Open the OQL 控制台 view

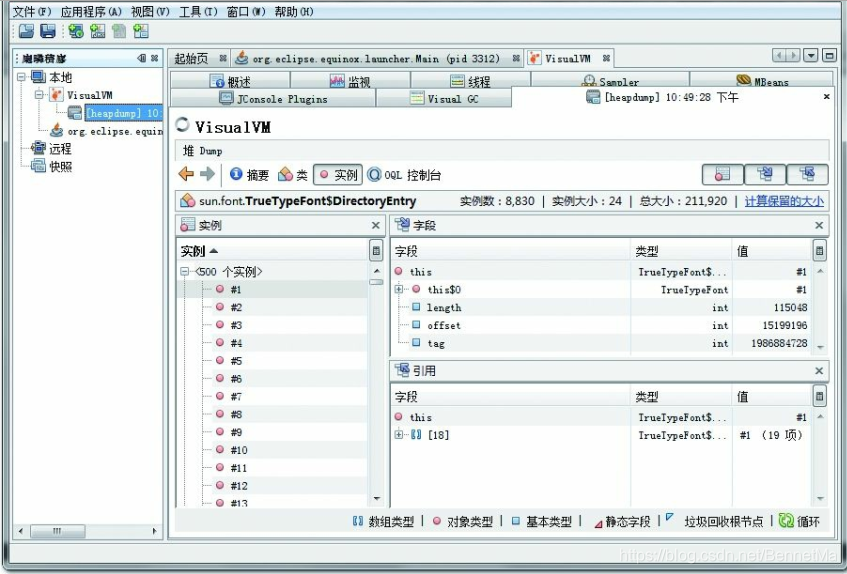[x=404, y=174]
